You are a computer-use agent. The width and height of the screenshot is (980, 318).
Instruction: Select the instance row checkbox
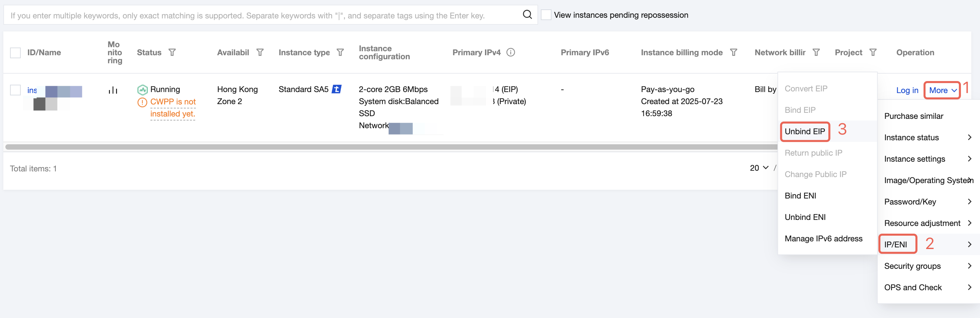tap(15, 90)
